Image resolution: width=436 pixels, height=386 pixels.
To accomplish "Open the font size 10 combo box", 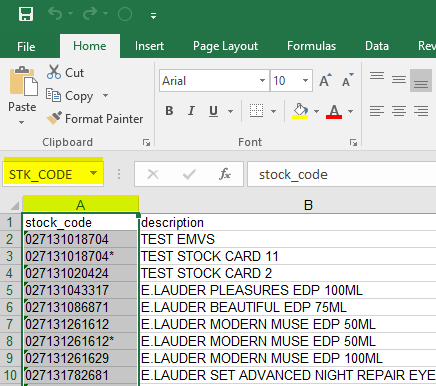I will click(x=291, y=81).
